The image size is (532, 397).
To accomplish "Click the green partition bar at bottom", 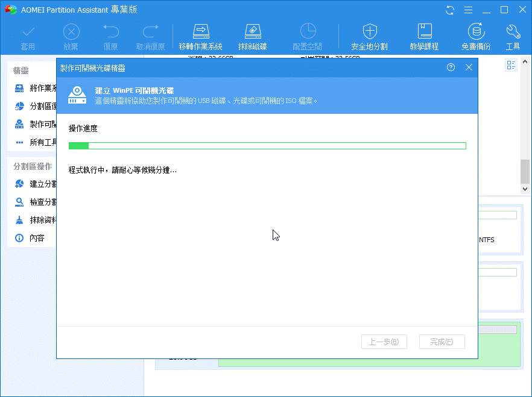I will click(x=369, y=363).
